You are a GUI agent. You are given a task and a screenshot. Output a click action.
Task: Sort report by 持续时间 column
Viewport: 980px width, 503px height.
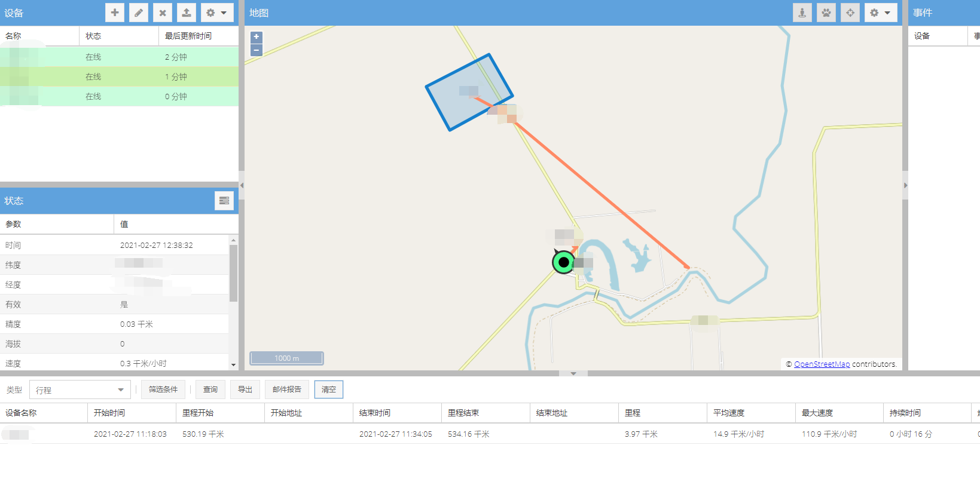927,413
